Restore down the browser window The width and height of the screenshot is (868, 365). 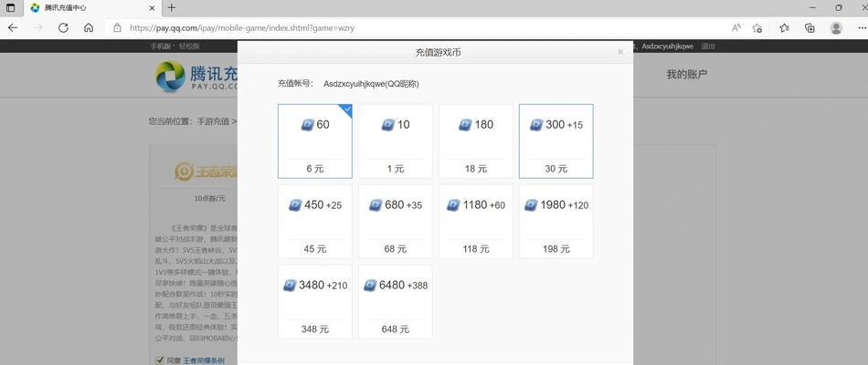point(839,7)
